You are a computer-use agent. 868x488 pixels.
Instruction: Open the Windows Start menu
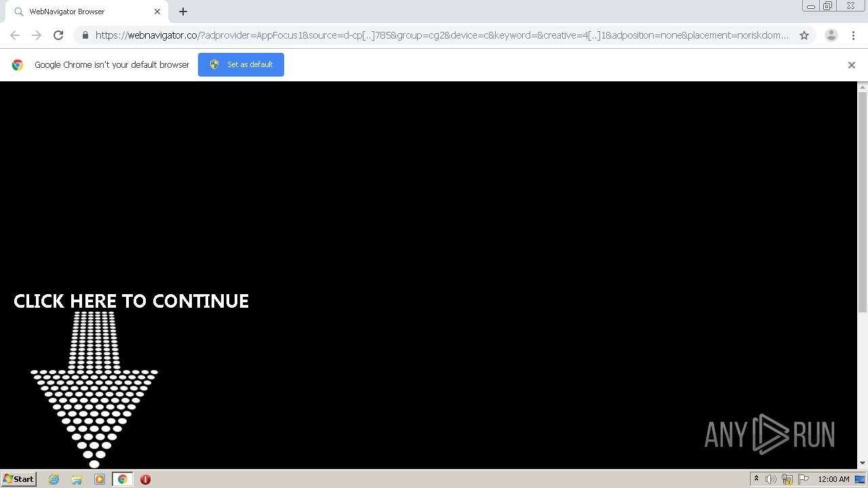pyautogui.click(x=18, y=479)
